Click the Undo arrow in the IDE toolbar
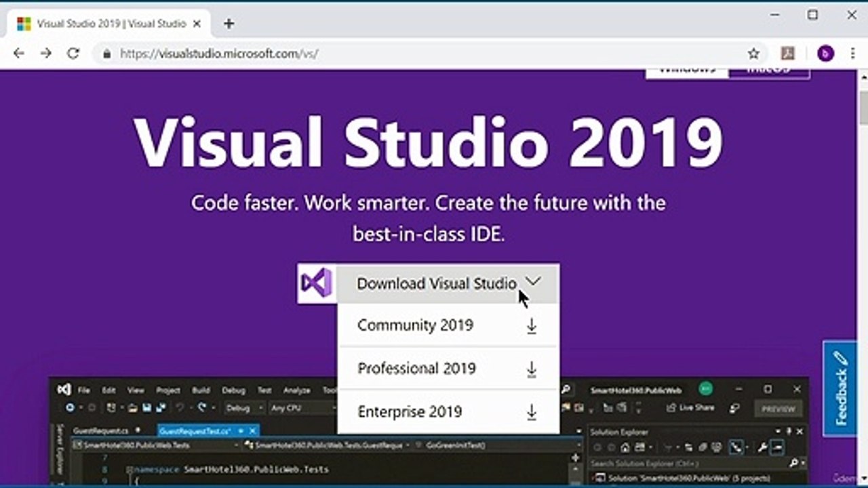 [180, 408]
